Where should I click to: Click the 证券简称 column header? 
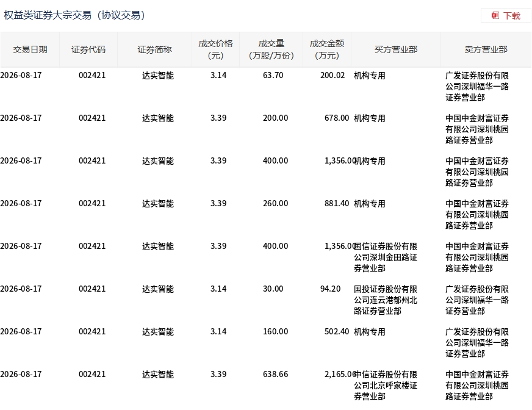pos(155,50)
